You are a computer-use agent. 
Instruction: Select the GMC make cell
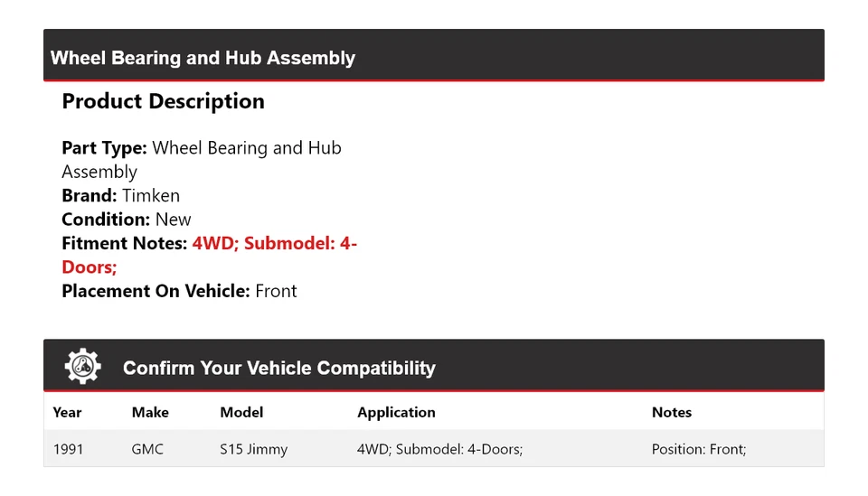(x=147, y=449)
